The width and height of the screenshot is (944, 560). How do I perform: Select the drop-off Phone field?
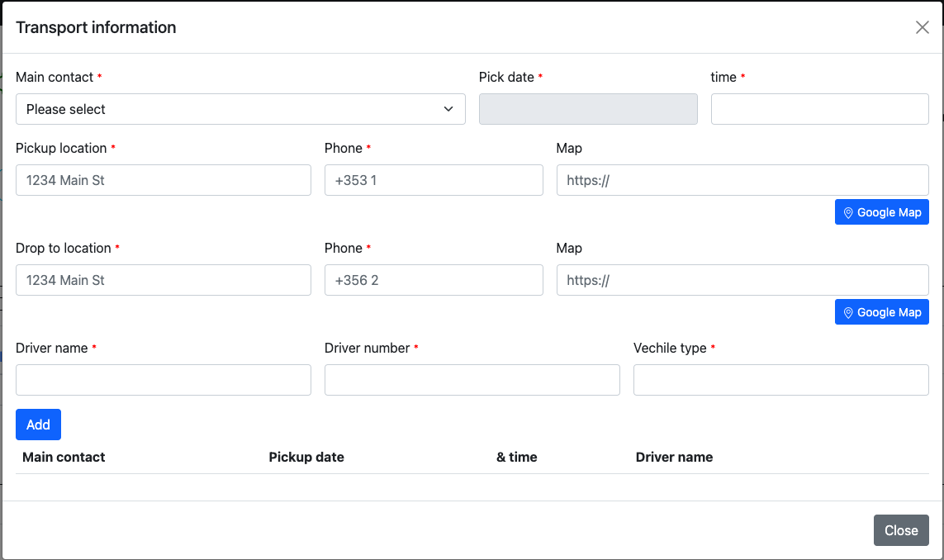coord(434,280)
